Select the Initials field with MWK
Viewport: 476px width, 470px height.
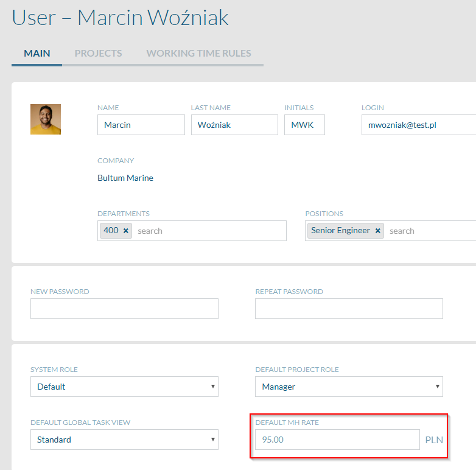(304, 125)
